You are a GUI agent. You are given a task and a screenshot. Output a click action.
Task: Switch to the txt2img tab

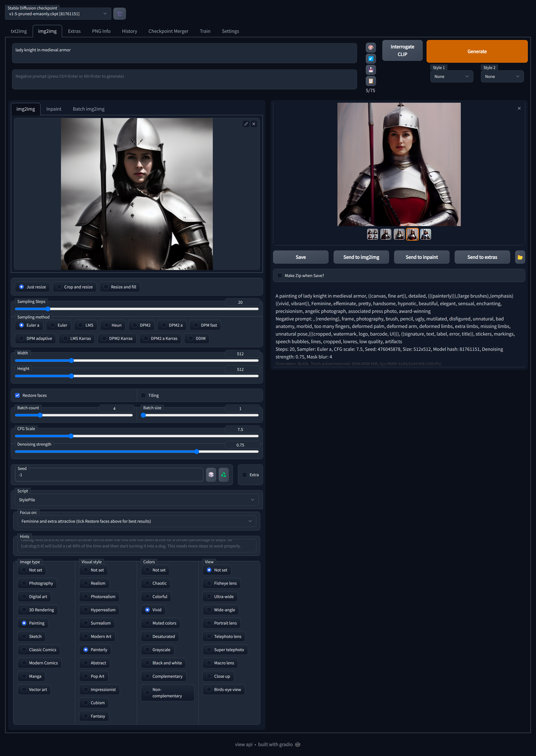(19, 31)
